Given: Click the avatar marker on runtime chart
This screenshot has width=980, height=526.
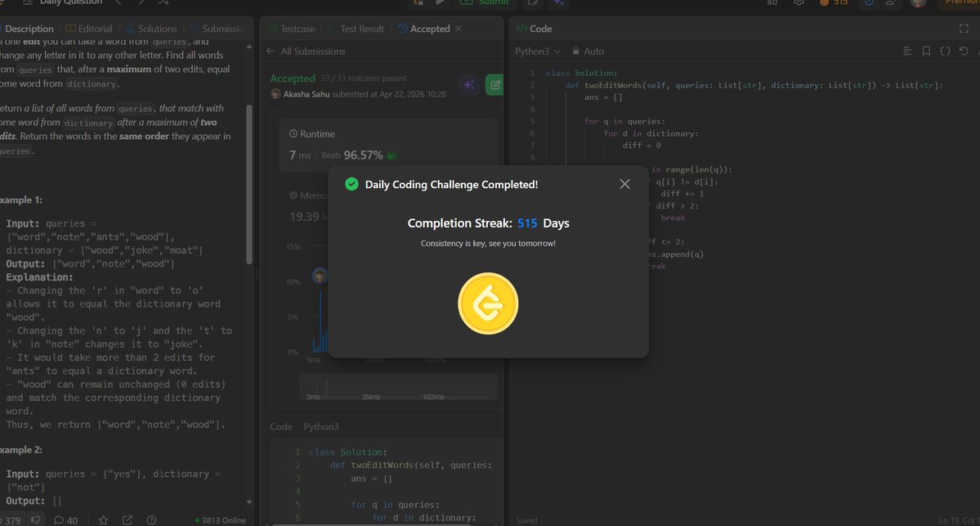Looking at the screenshot, I should point(320,275).
